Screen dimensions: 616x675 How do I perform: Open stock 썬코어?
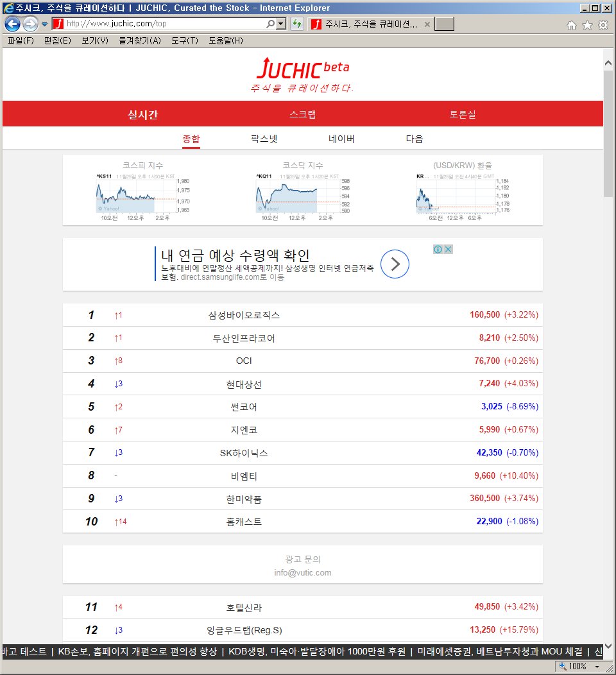(x=244, y=407)
